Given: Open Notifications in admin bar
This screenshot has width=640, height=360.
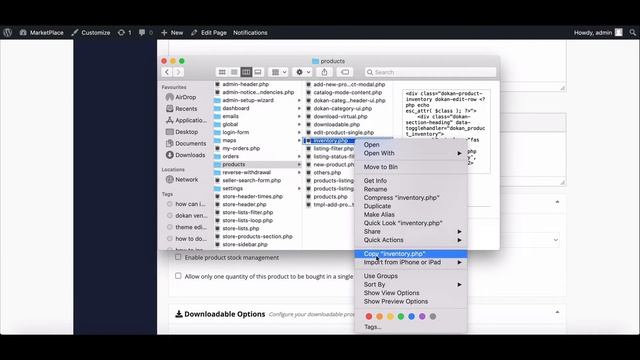Looking at the screenshot, I should [250, 33].
